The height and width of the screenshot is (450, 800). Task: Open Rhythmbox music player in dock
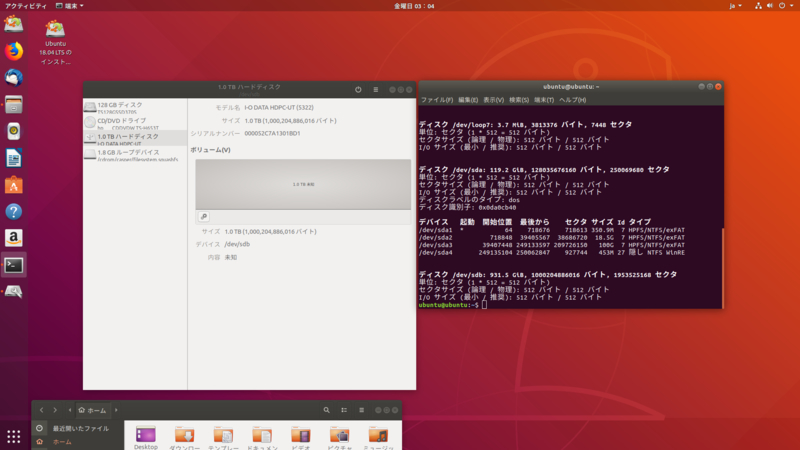click(x=14, y=131)
